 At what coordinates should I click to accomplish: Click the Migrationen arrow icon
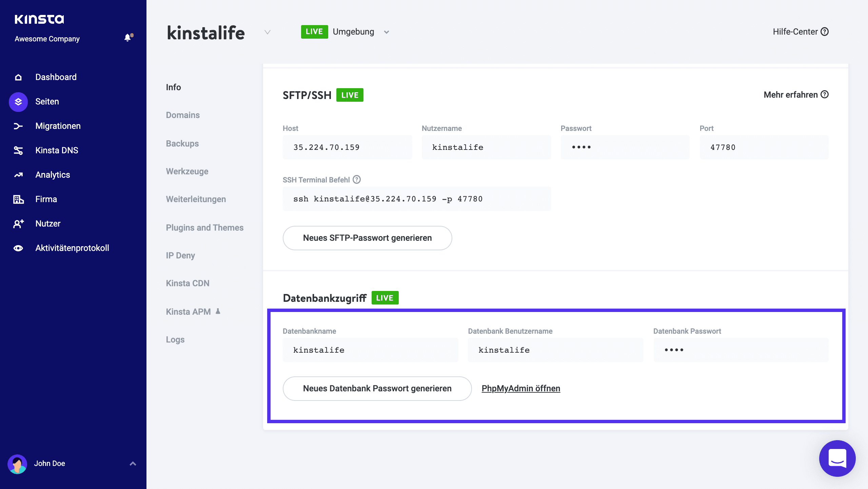tap(18, 126)
